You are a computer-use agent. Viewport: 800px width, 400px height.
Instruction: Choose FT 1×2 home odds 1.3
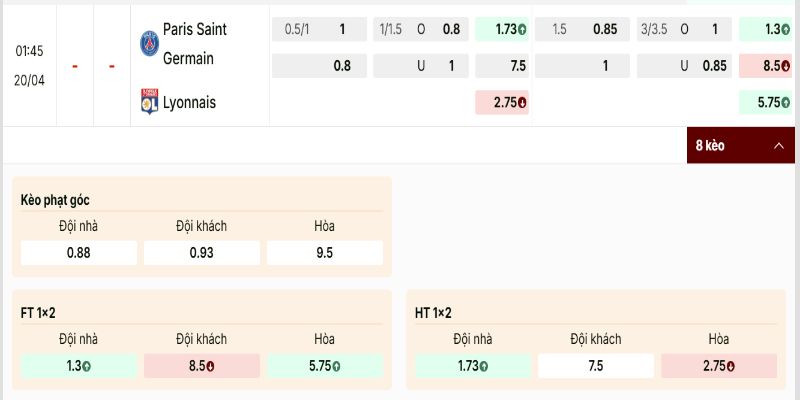point(78,366)
